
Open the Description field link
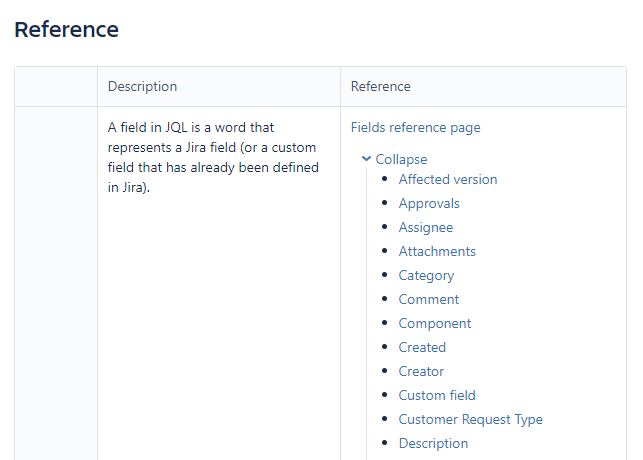pos(433,443)
